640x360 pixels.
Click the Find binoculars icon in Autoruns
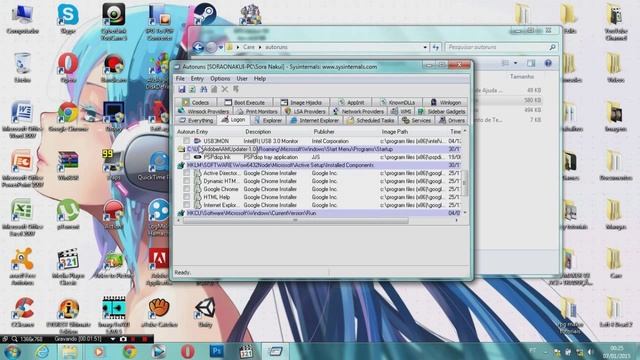coord(203,89)
